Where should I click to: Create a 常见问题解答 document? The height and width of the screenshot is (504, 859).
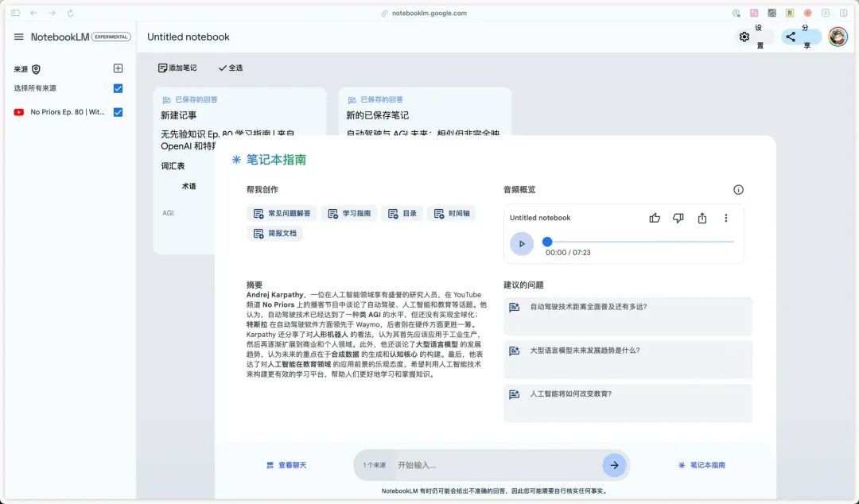[x=282, y=213]
